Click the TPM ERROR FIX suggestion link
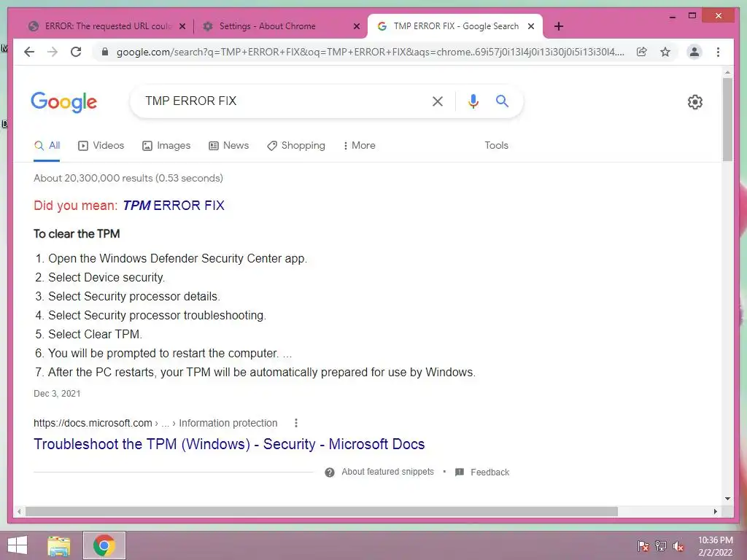Screen dimensions: 747x560 click(x=174, y=205)
